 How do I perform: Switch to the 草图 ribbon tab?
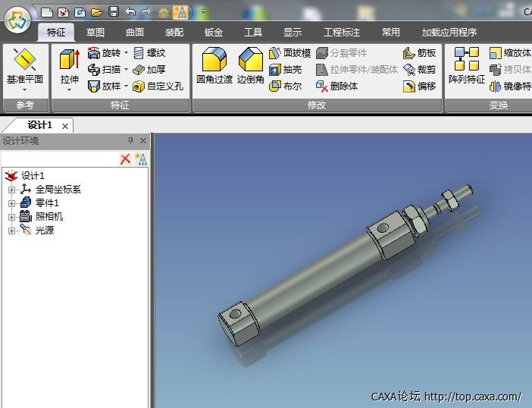pyautogui.click(x=95, y=33)
